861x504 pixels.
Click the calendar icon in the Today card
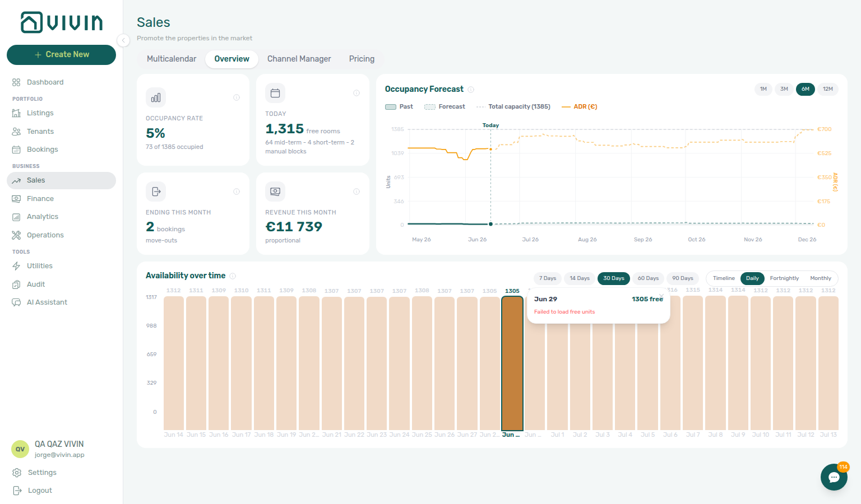pos(275,93)
